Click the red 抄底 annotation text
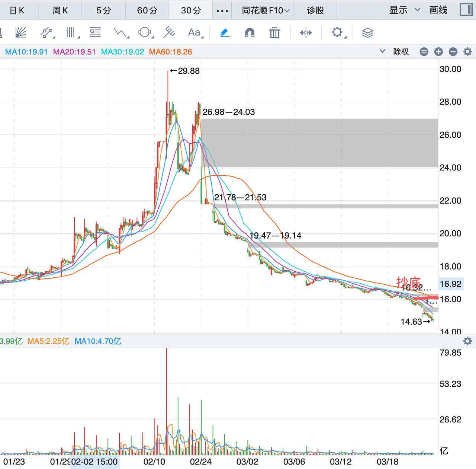This screenshot has width=476, height=469. coord(408,282)
